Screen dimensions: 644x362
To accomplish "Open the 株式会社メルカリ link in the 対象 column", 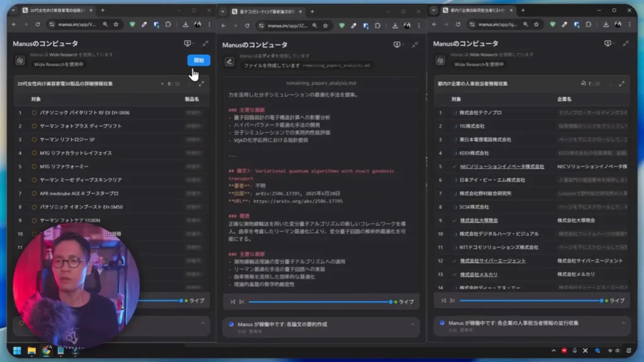I will coord(479,274).
